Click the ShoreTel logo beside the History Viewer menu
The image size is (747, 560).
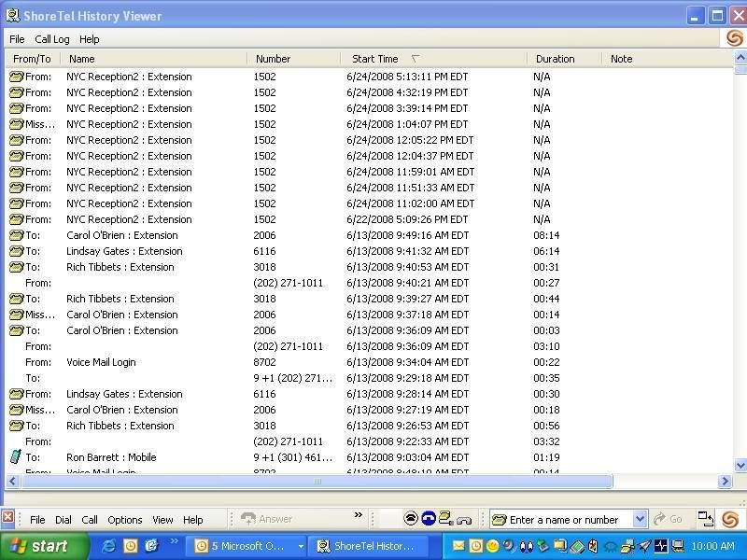coord(734,38)
